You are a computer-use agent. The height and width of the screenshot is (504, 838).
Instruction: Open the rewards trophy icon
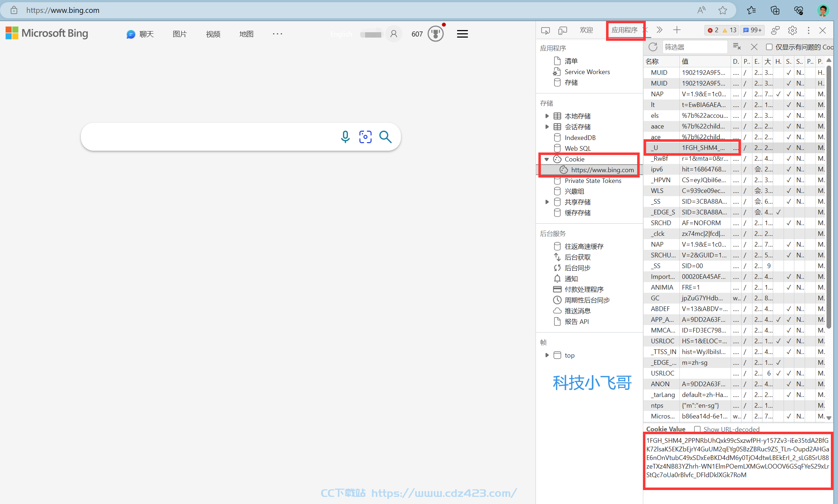(x=436, y=34)
